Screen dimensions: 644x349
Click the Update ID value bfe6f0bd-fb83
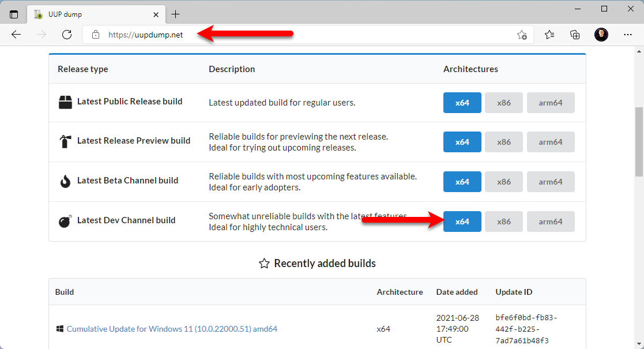tap(526, 329)
